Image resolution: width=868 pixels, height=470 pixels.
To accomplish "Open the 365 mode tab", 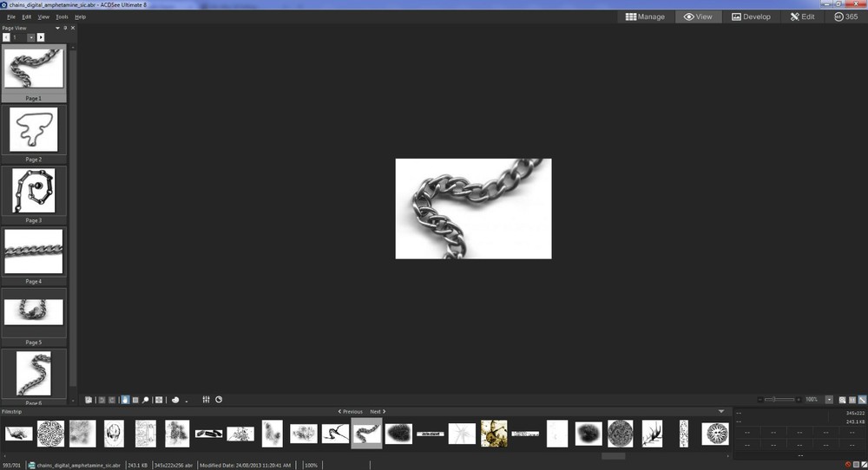I will click(845, 16).
